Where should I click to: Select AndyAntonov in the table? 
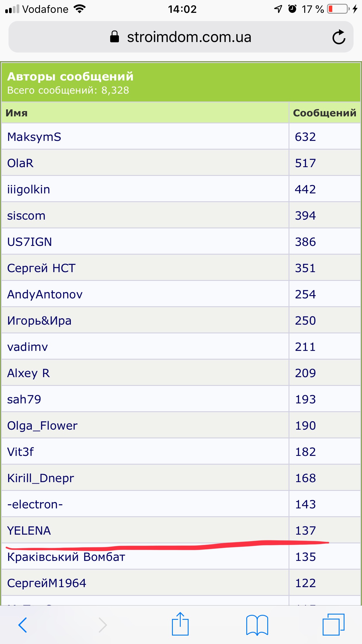45,294
